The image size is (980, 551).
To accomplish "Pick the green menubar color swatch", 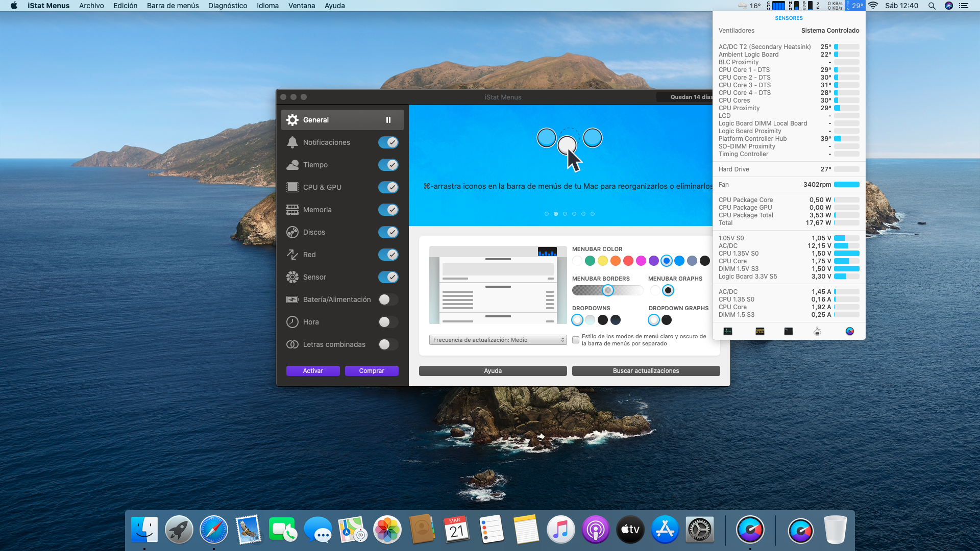I will click(x=590, y=261).
